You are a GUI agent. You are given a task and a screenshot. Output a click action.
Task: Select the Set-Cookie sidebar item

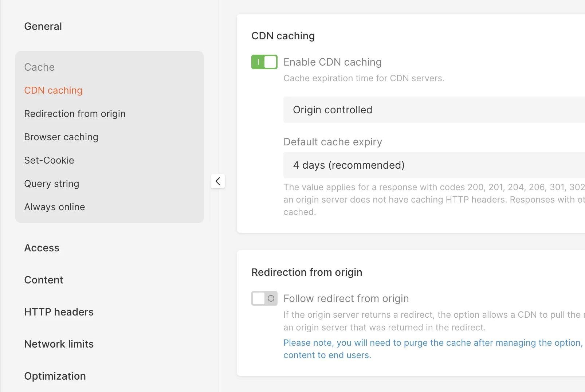49,160
